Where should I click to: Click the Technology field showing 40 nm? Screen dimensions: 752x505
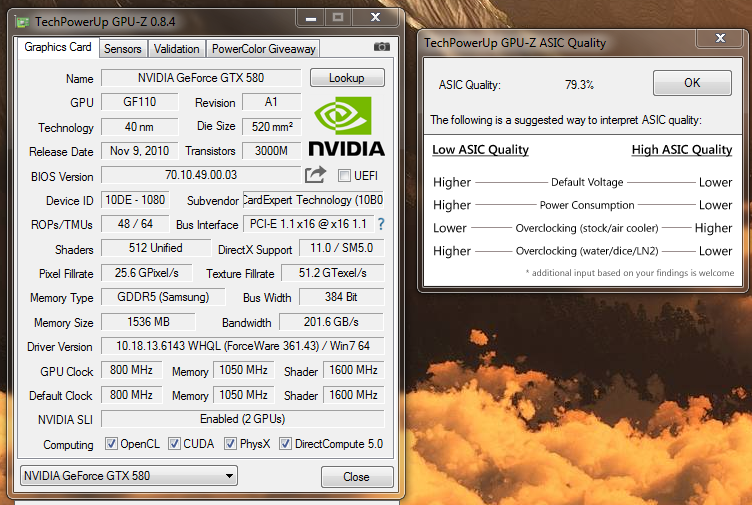140,127
